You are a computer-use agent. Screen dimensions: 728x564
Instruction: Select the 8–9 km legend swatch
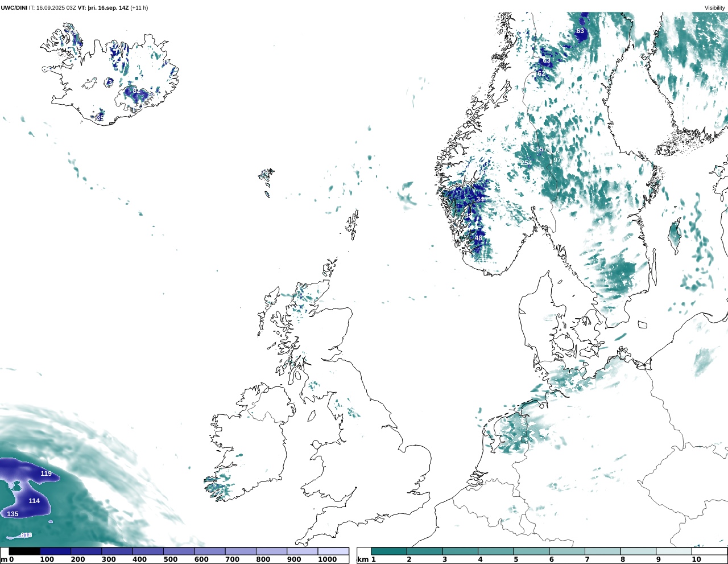[x=638, y=551]
